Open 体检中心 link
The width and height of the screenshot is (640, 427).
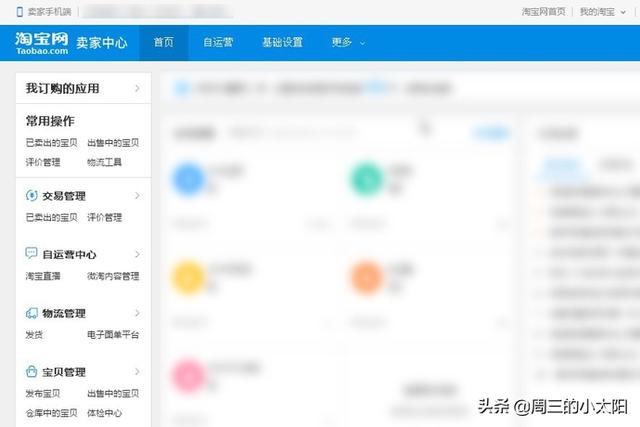click(x=104, y=413)
